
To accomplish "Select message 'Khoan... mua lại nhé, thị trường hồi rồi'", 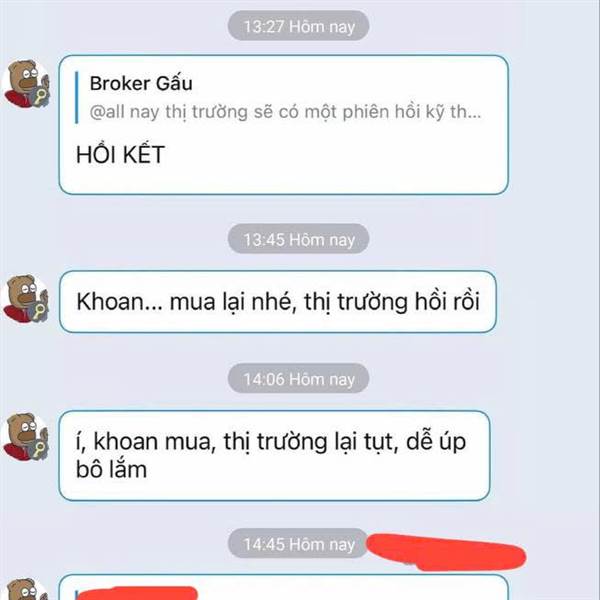I will [x=278, y=302].
